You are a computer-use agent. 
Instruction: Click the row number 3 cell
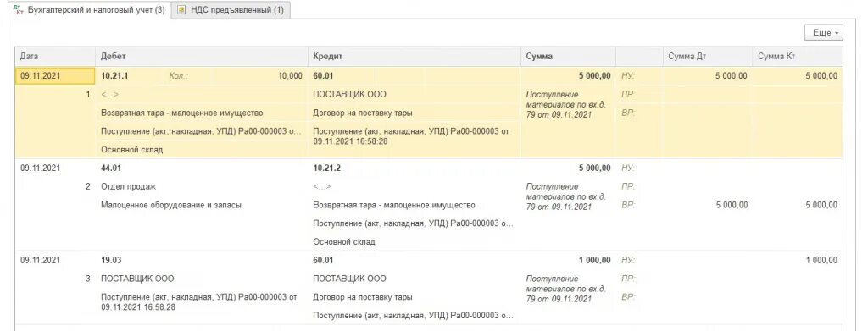pos(88,279)
